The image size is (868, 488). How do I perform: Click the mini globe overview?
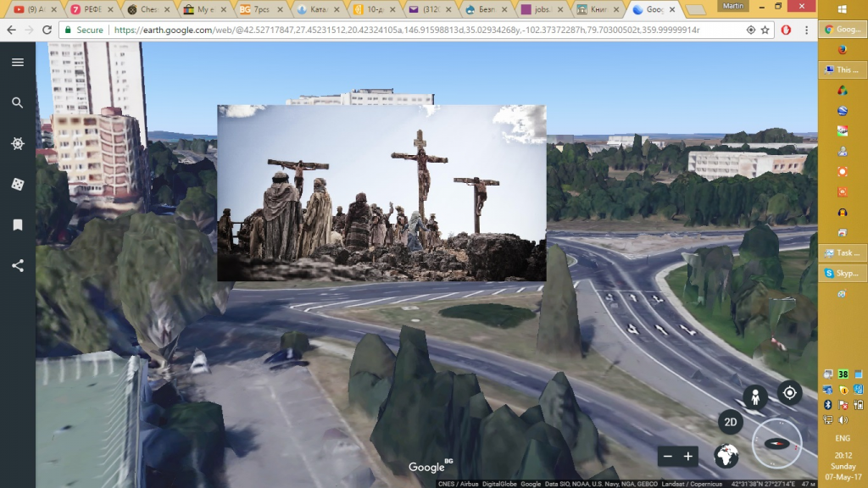pos(726,457)
